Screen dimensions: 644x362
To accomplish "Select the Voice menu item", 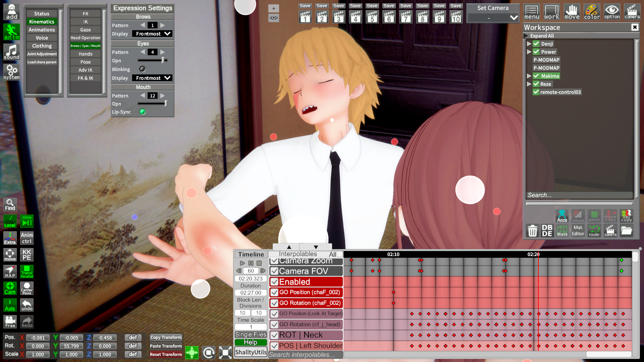I will pyautogui.click(x=42, y=38).
